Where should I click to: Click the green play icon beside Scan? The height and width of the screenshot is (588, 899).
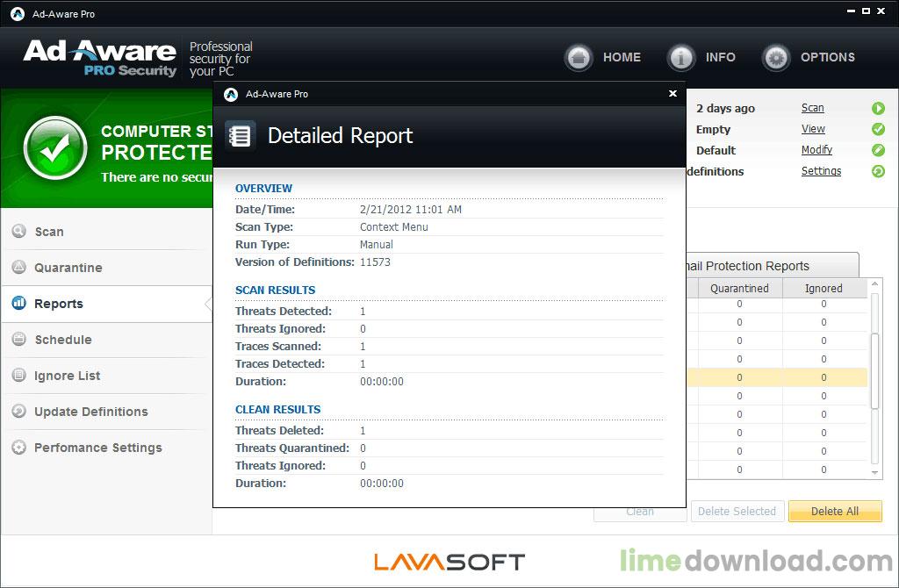(x=878, y=108)
